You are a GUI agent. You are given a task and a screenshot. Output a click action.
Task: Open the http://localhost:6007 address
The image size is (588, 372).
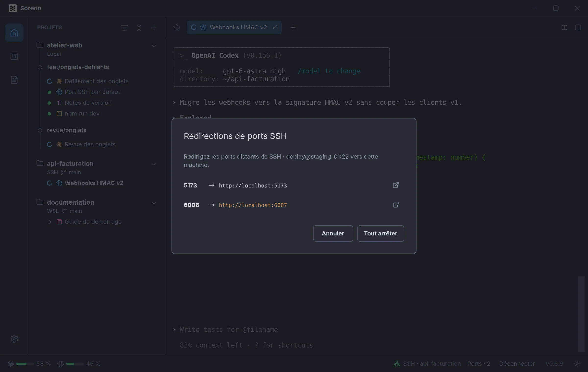[253, 205]
